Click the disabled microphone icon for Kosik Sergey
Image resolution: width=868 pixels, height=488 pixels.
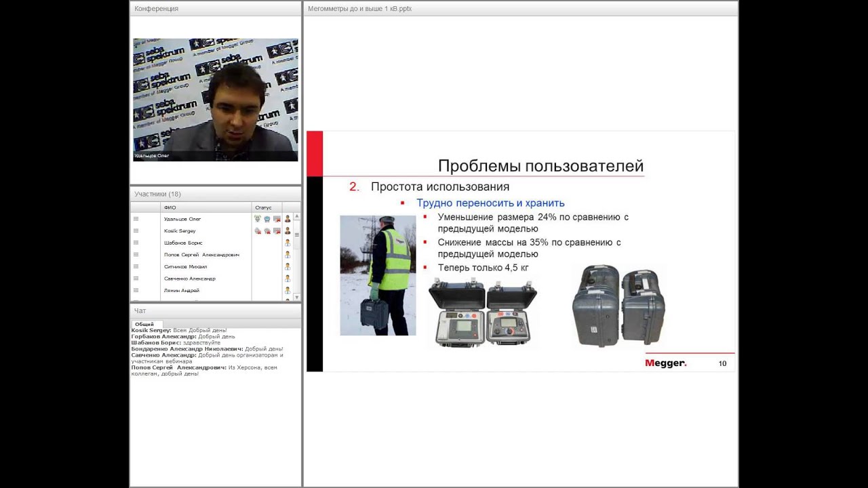[x=258, y=231]
